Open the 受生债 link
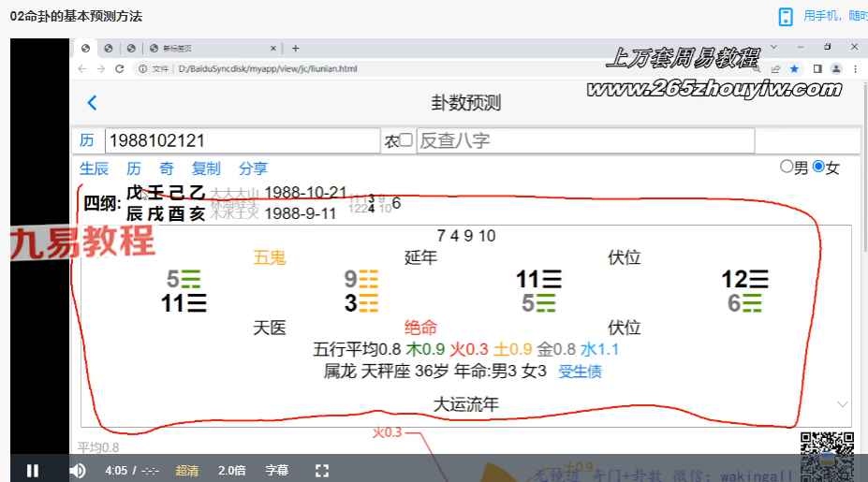Screen dimensions: 868x482 [x=580, y=372]
